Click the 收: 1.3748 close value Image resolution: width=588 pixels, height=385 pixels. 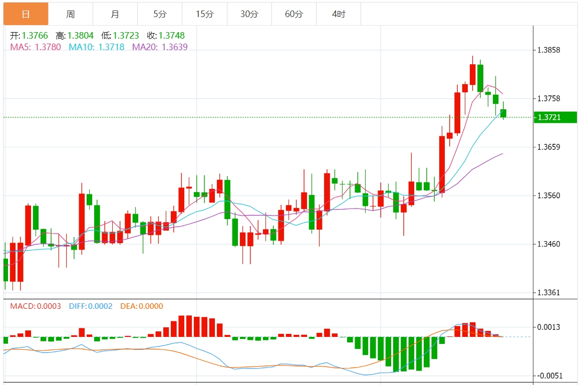point(166,36)
